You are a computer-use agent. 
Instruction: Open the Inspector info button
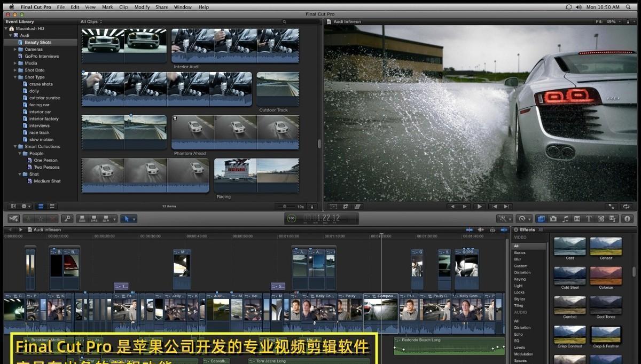pyautogui.click(x=628, y=218)
